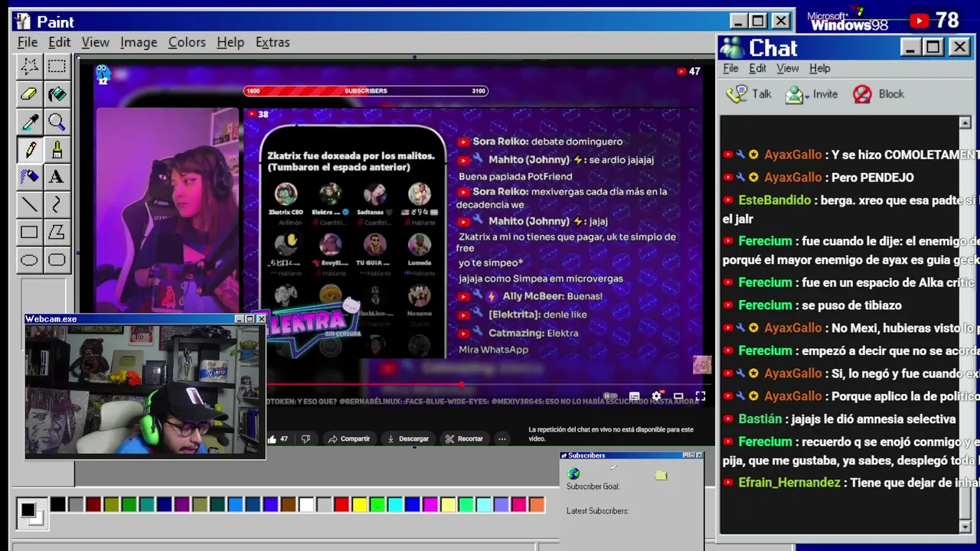Click 'Efrain_Hernandez' username in Chat

789,483
